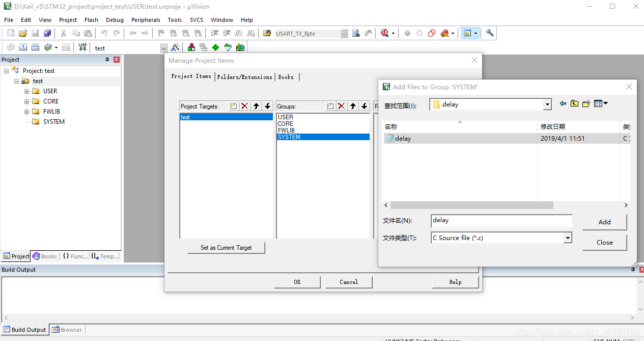Screen dimensions: 644x341
Task: Open the Project menu
Action: click(68, 20)
